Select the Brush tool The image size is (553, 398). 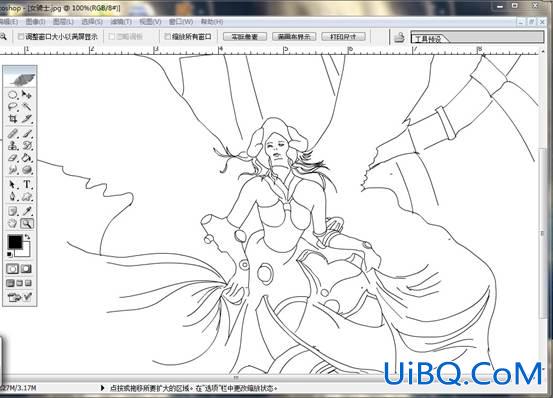[x=26, y=134]
